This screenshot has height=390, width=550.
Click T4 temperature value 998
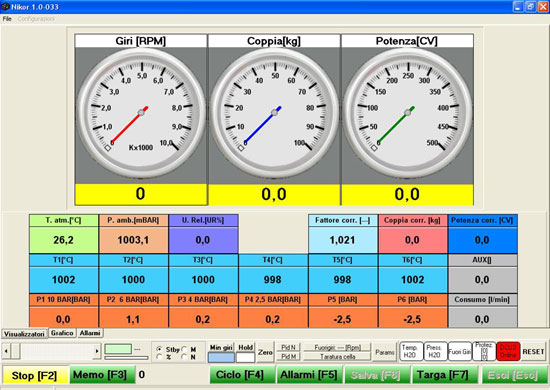[273, 280]
